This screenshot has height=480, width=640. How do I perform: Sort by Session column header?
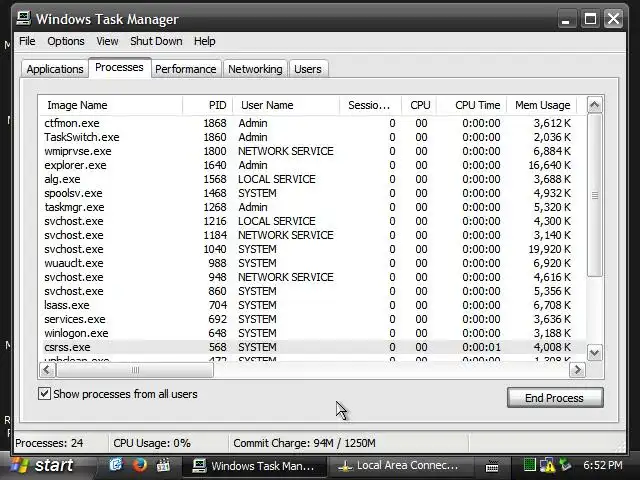[370, 105]
